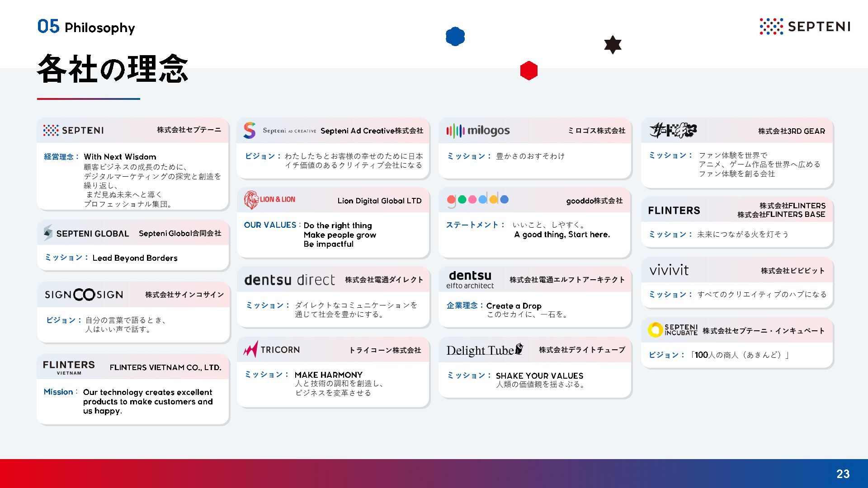
Task: Click the text 未来につながる火を灯そう
Action: coord(743,235)
